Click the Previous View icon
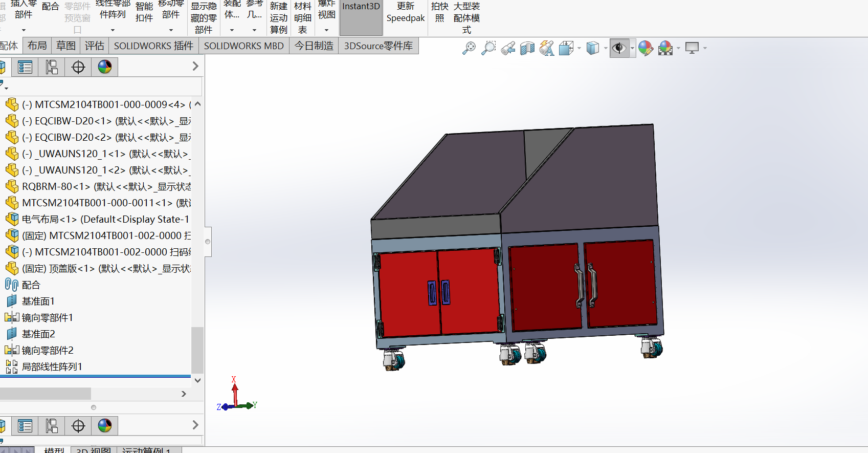 tap(508, 48)
